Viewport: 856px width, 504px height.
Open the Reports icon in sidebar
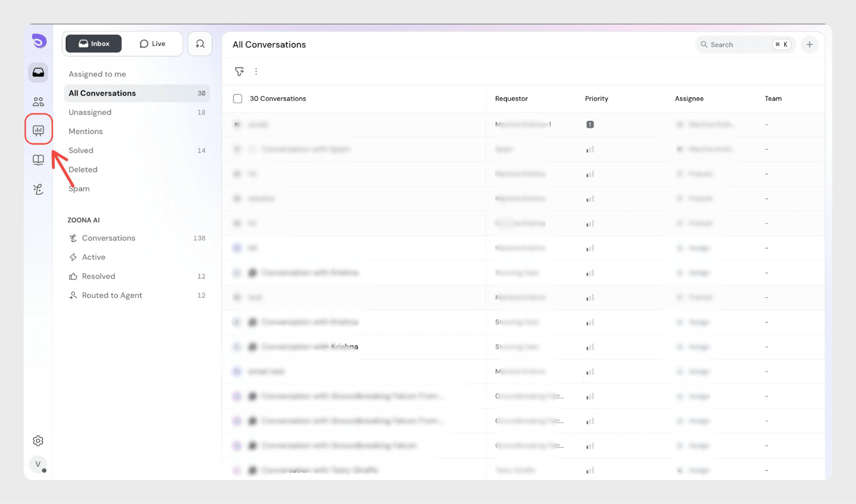39,130
